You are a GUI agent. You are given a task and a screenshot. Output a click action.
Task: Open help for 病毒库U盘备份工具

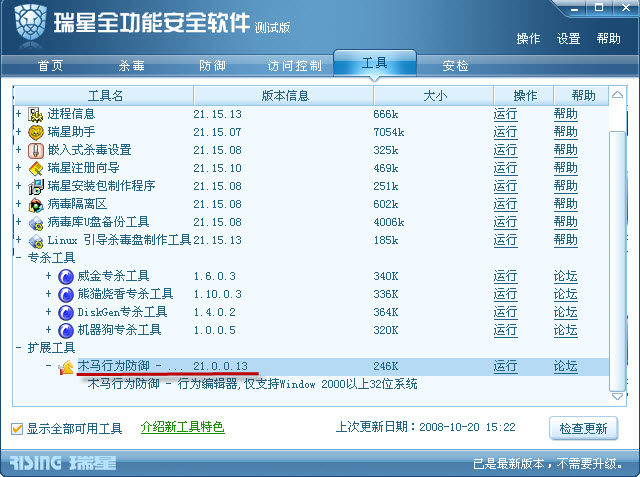(x=566, y=222)
